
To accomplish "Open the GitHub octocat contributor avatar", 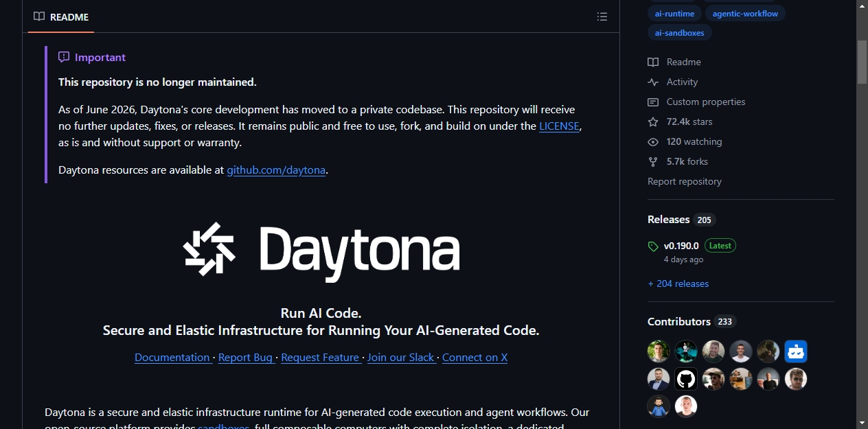I will tap(686, 379).
